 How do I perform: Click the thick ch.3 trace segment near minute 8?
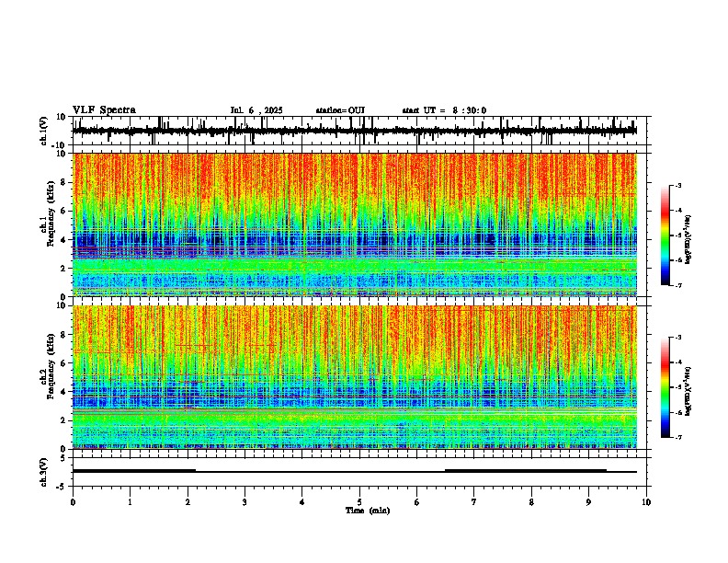[526, 471]
